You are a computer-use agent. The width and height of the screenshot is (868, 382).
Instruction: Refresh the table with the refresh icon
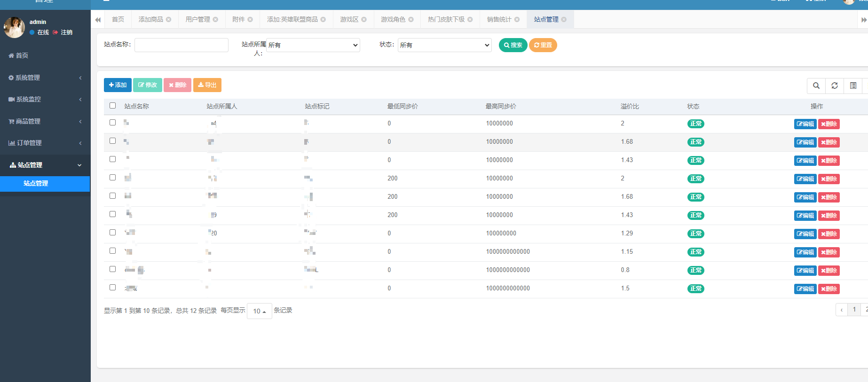click(x=835, y=86)
